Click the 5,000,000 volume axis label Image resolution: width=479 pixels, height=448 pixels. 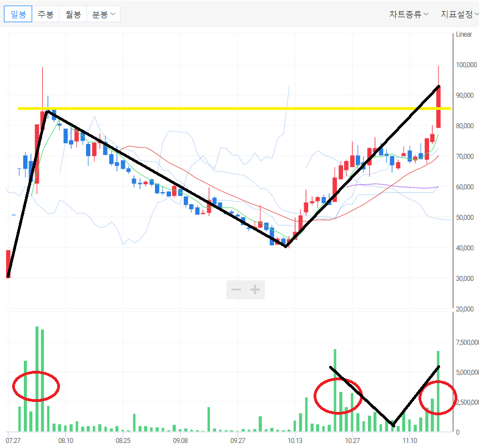tap(467, 372)
